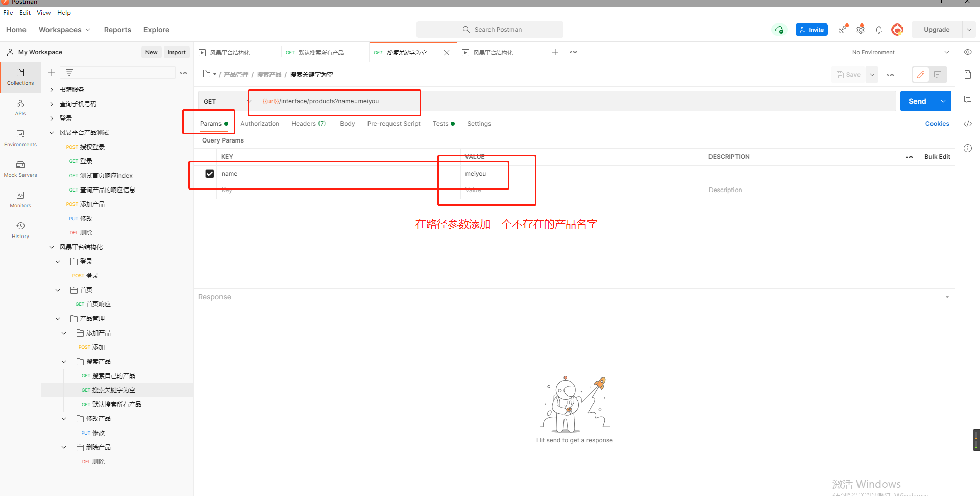Open the Cookies link

click(937, 124)
